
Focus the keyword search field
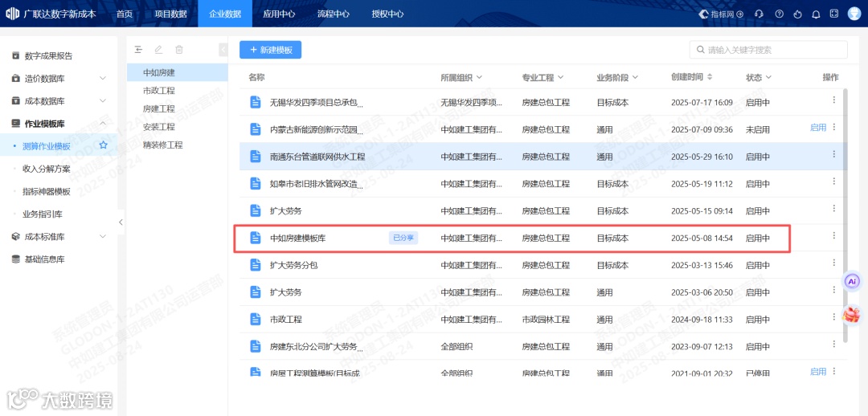click(x=768, y=50)
